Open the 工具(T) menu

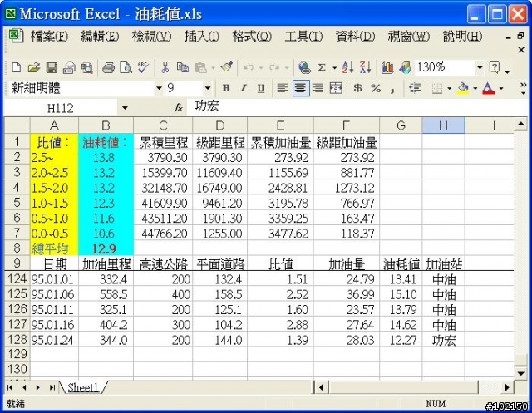pyautogui.click(x=303, y=36)
